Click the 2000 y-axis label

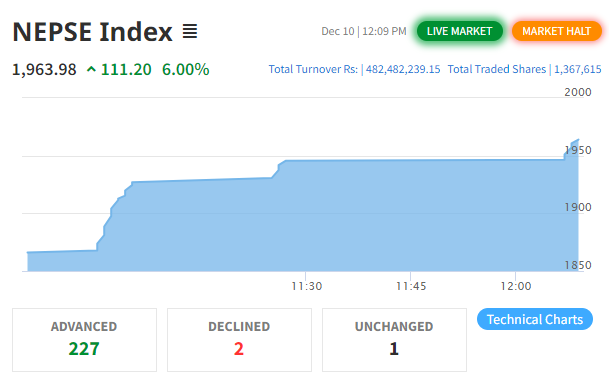point(578,92)
